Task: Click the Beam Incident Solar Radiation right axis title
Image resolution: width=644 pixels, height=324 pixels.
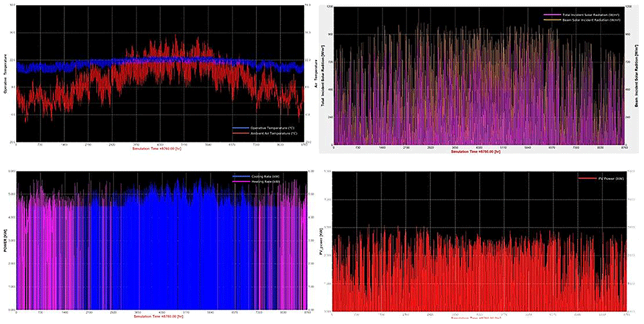Action: point(637,76)
